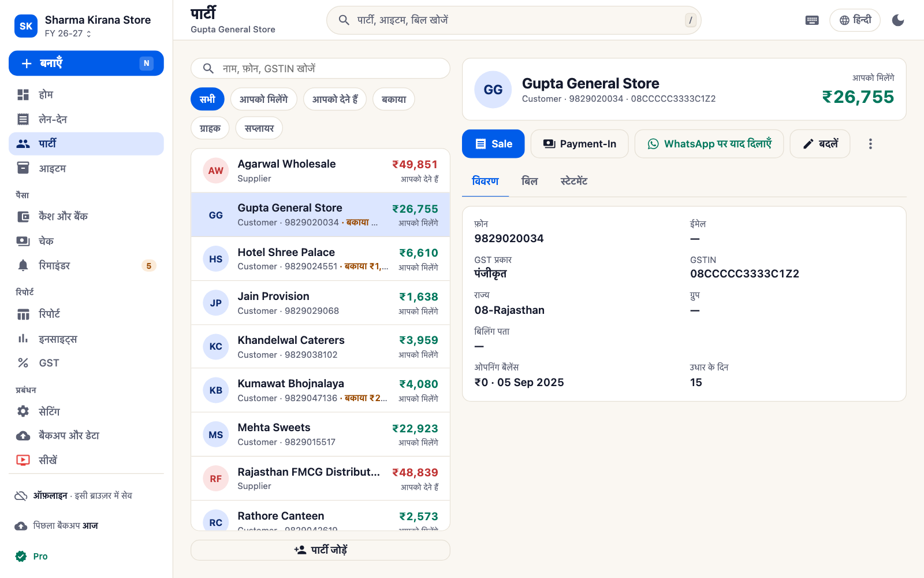Open the हिन्दी language selector
Viewport: 924px width, 578px height.
pos(855,20)
